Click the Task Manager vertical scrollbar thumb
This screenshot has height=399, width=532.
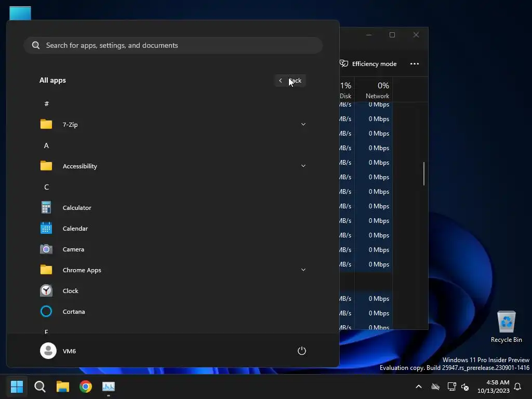tap(424, 174)
